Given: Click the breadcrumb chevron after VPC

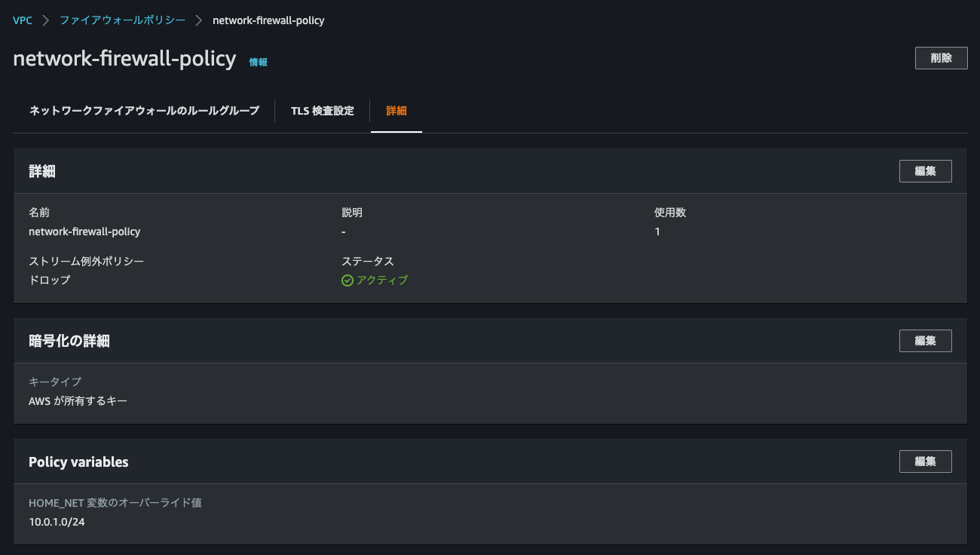Looking at the screenshot, I should pos(46,20).
